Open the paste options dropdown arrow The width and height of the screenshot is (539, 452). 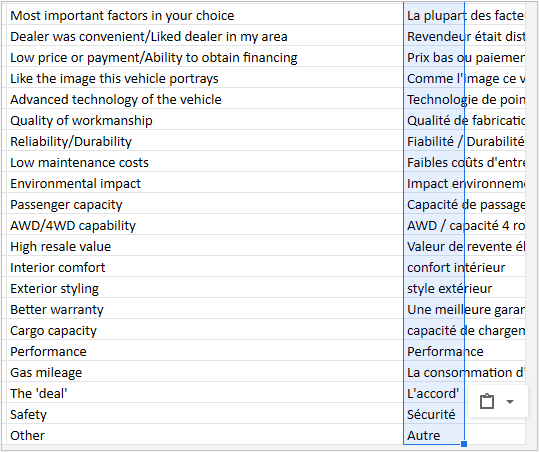(x=510, y=401)
